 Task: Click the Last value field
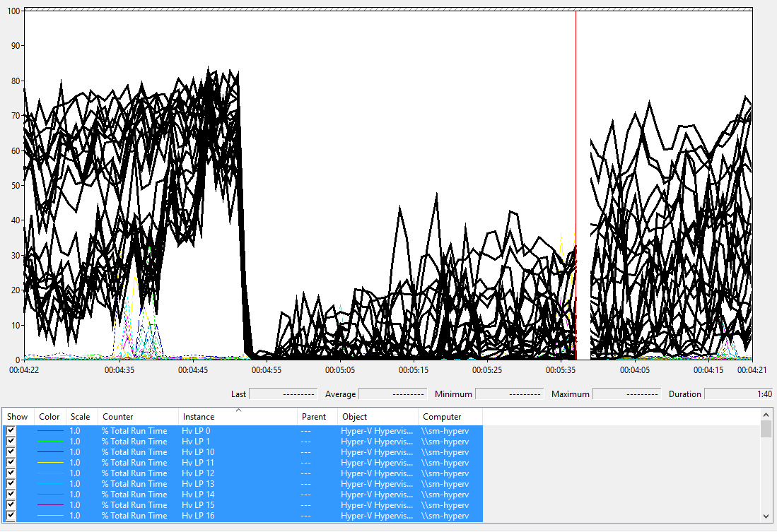tap(283, 394)
